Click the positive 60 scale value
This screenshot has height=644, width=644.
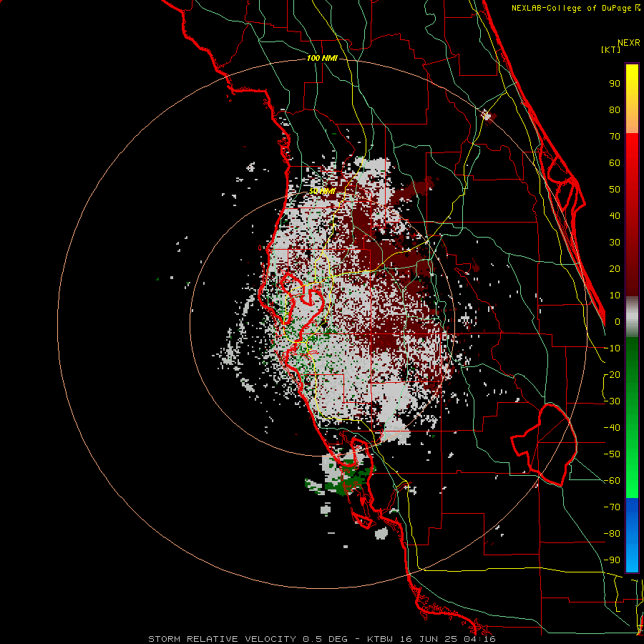[x=615, y=163]
